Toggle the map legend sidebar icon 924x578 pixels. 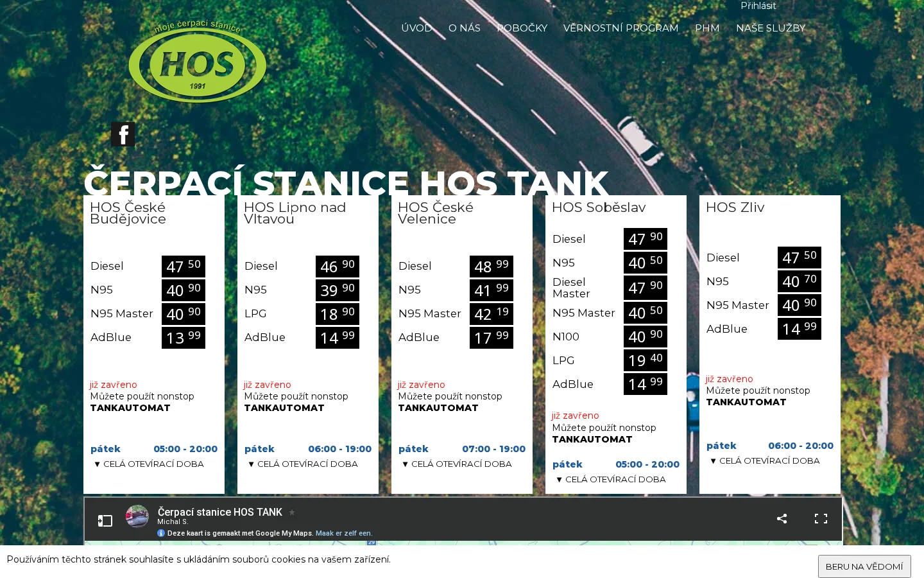pyautogui.click(x=105, y=520)
